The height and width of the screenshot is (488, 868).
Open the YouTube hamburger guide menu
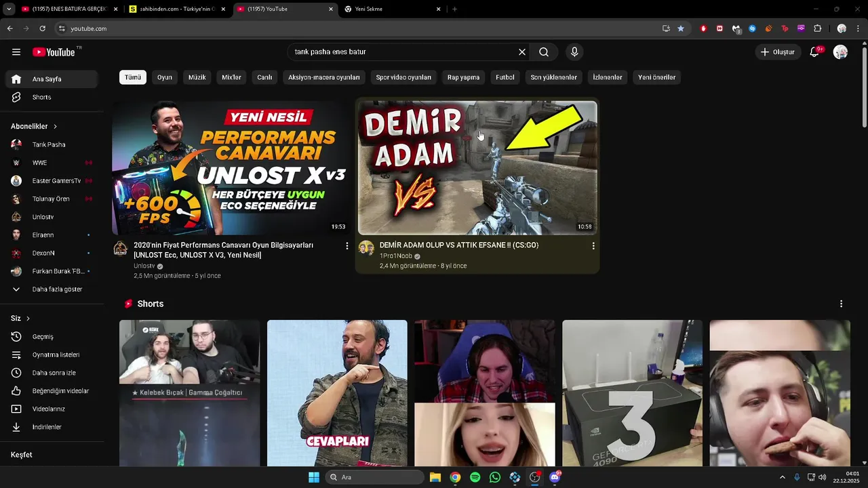[x=16, y=52]
